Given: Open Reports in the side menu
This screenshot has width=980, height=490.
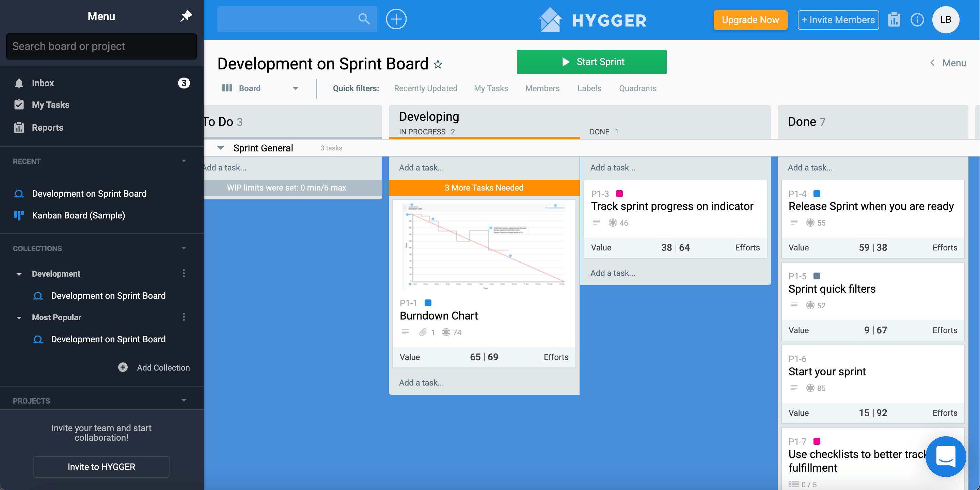Looking at the screenshot, I should [x=47, y=128].
